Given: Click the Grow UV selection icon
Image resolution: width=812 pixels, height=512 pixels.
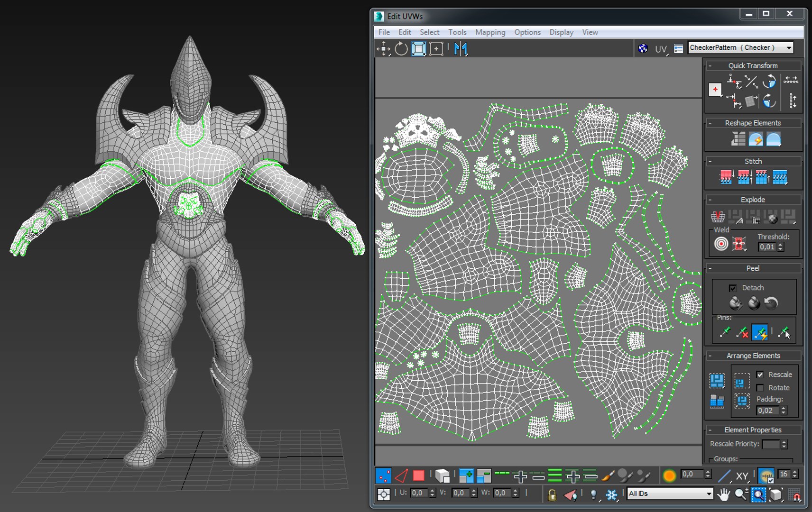Looking at the screenshot, I should tap(466, 475).
